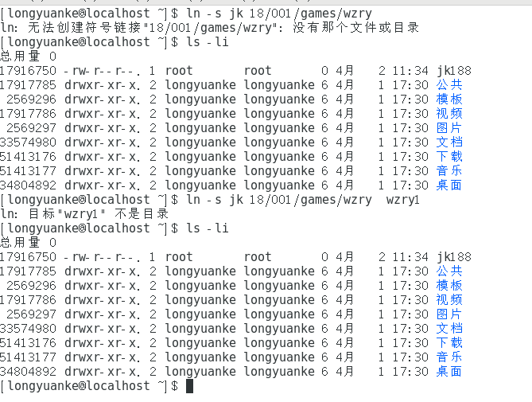
Task: Click -rw-r--r--. permissions in the first ls listing
Action: [102, 71]
